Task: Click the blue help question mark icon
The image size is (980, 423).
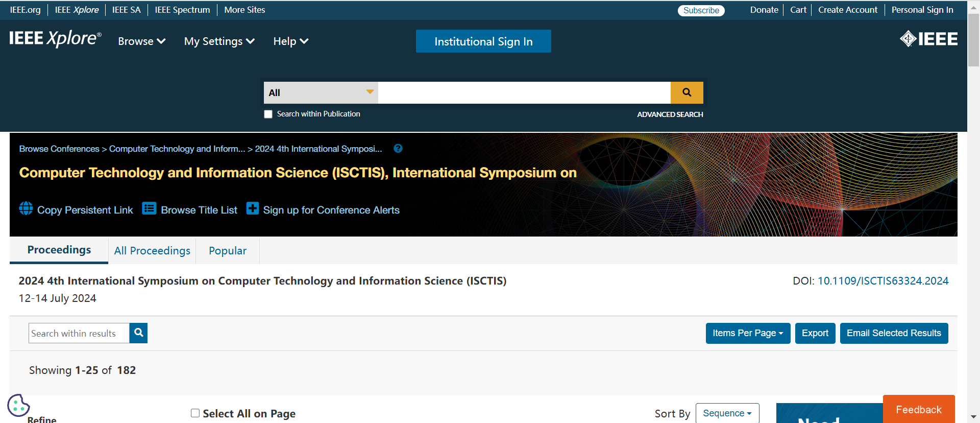Action: pyautogui.click(x=398, y=149)
